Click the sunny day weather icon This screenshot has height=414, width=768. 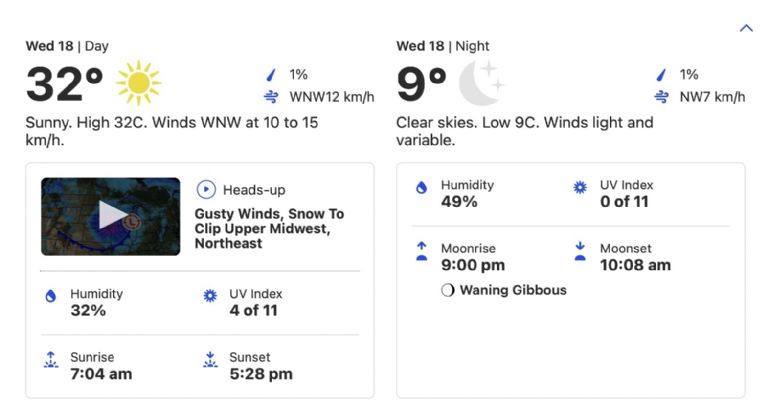coord(138,83)
